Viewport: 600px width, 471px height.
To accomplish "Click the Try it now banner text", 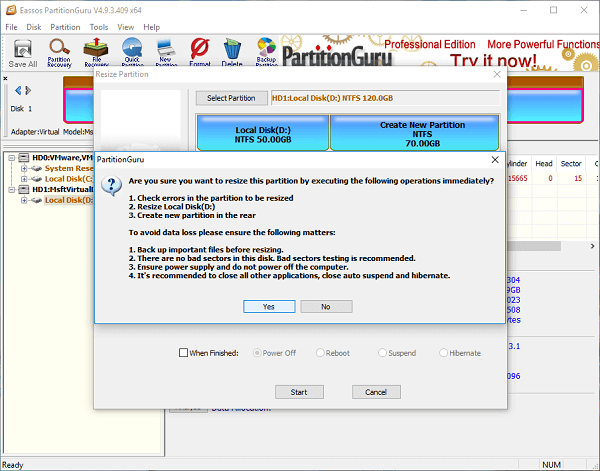I will (x=494, y=61).
